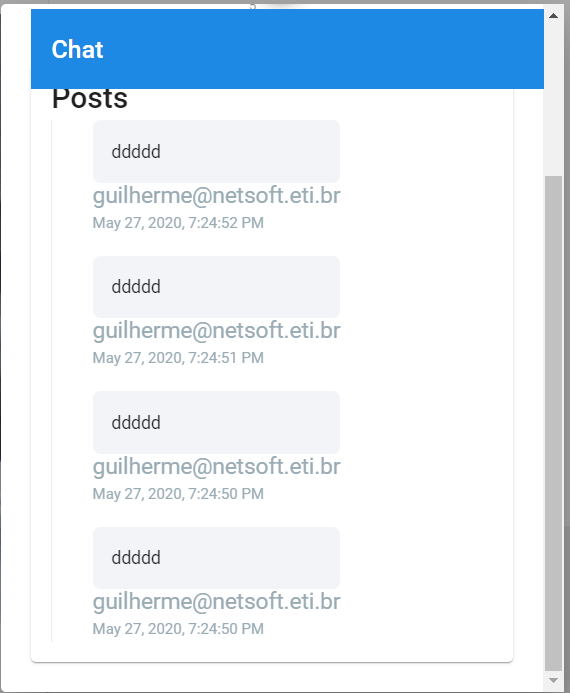Click the Posts heading

(x=90, y=99)
